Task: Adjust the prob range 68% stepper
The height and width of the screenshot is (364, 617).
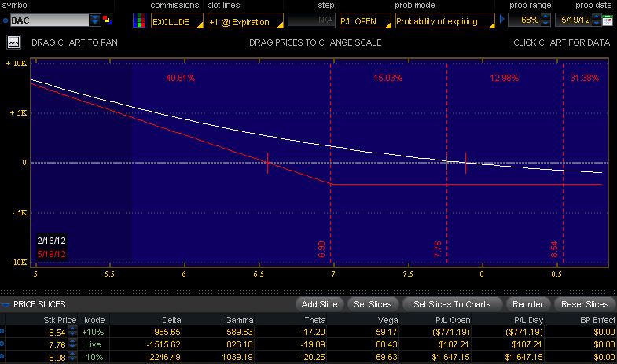Action: (545, 20)
